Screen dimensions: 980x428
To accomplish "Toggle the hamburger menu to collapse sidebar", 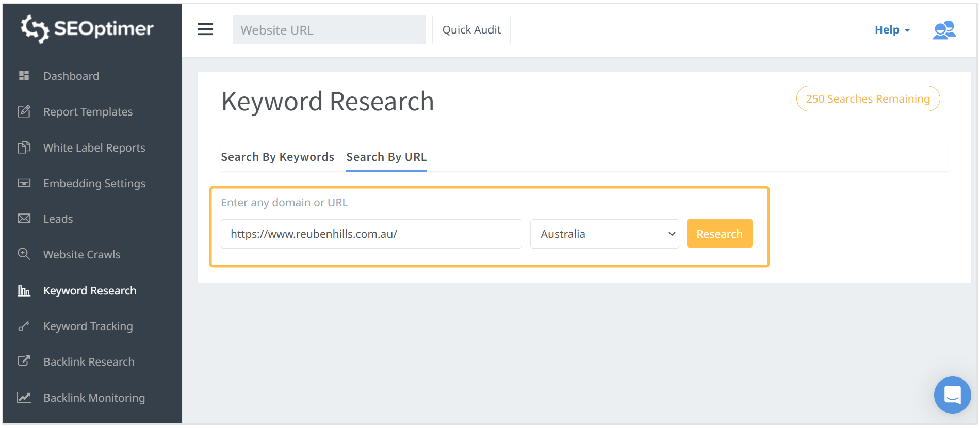I will point(205,29).
